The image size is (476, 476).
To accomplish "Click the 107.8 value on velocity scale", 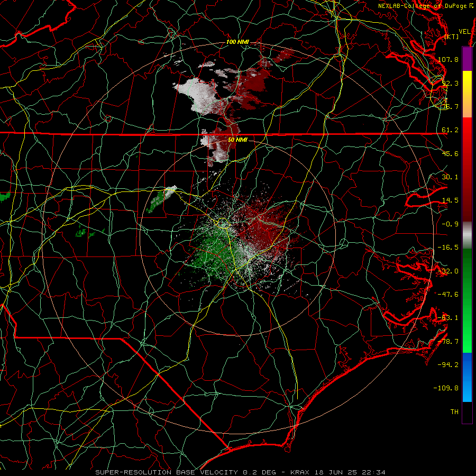I will [448, 59].
